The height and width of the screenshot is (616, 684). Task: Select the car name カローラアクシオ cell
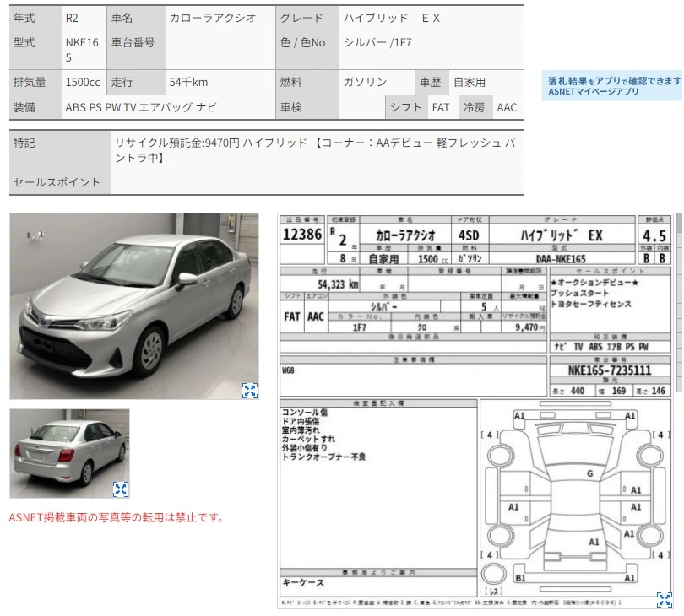pos(220,18)
